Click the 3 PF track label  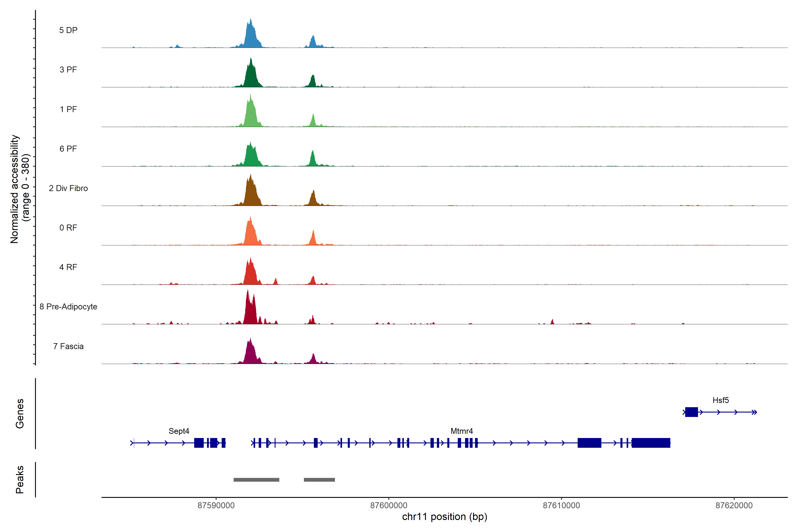point(68,70)
